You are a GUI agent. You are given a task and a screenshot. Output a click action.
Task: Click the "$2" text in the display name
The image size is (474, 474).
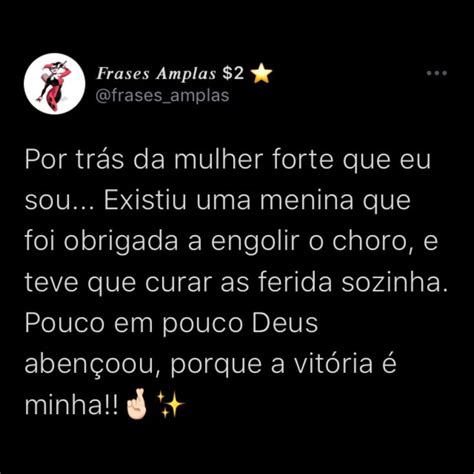pyautogui.click(x=233, y=74)
